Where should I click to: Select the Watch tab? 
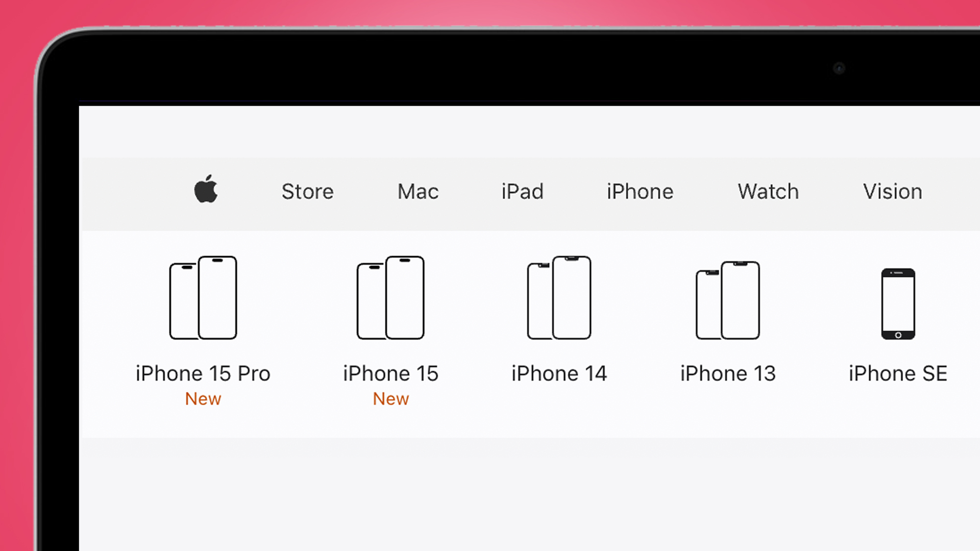coord(768,191)
